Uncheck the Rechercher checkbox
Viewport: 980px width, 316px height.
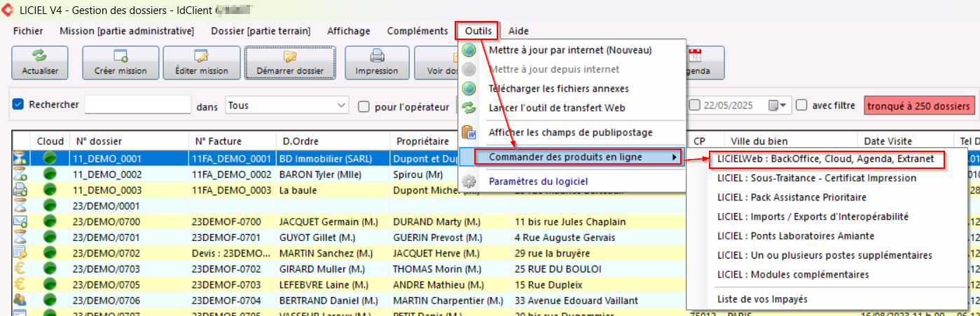19,105
